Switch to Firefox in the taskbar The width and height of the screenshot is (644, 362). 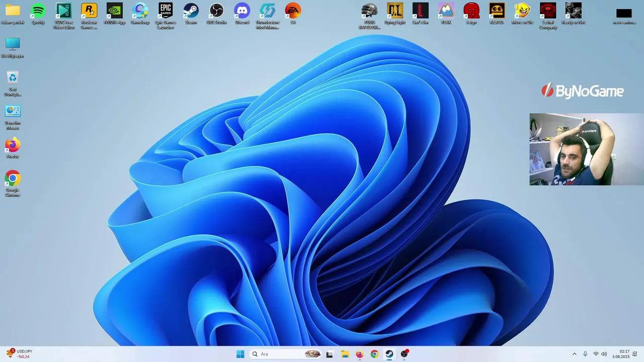(359, 354)
